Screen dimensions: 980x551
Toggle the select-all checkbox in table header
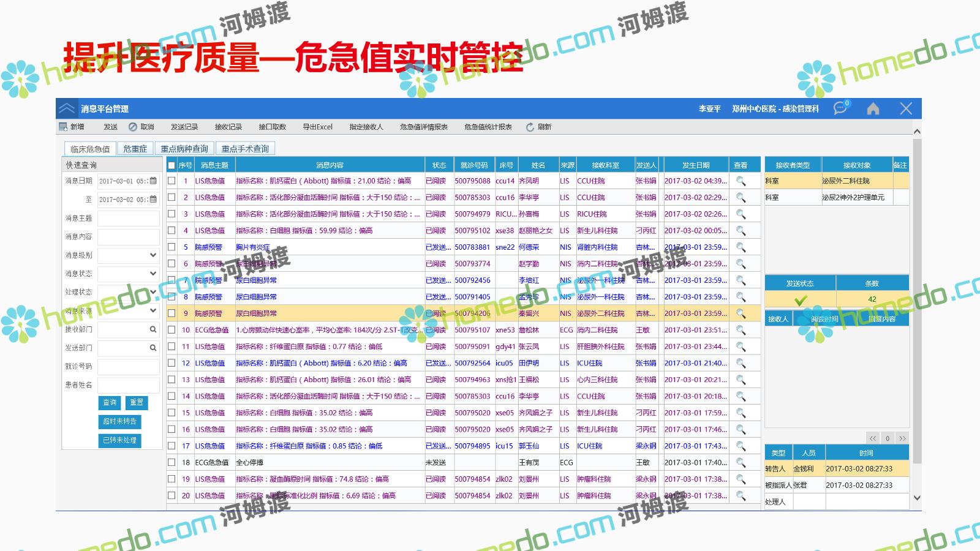(x=172, y=165)
